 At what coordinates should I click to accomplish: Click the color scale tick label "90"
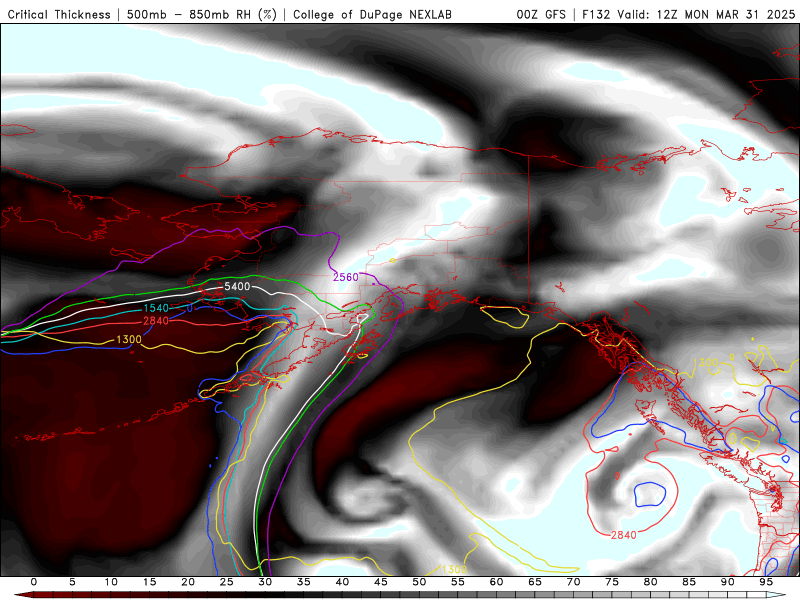(x=728, y=582)
